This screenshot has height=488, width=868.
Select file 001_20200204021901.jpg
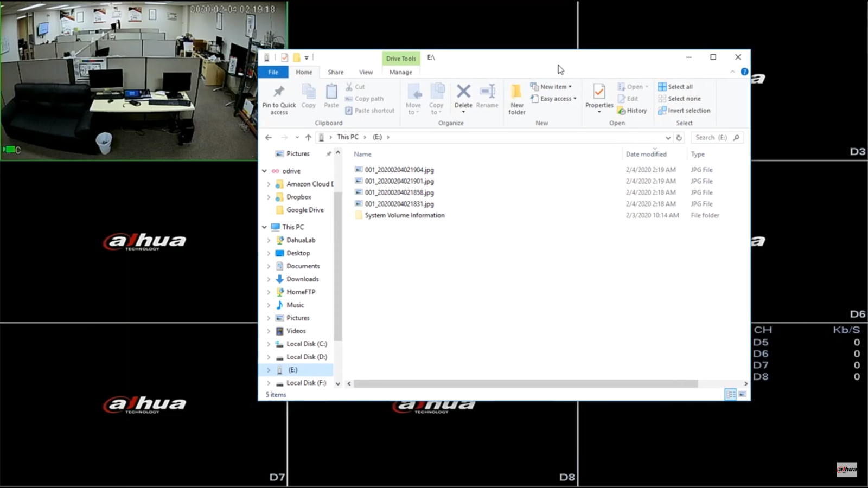(x=399, y=181)
